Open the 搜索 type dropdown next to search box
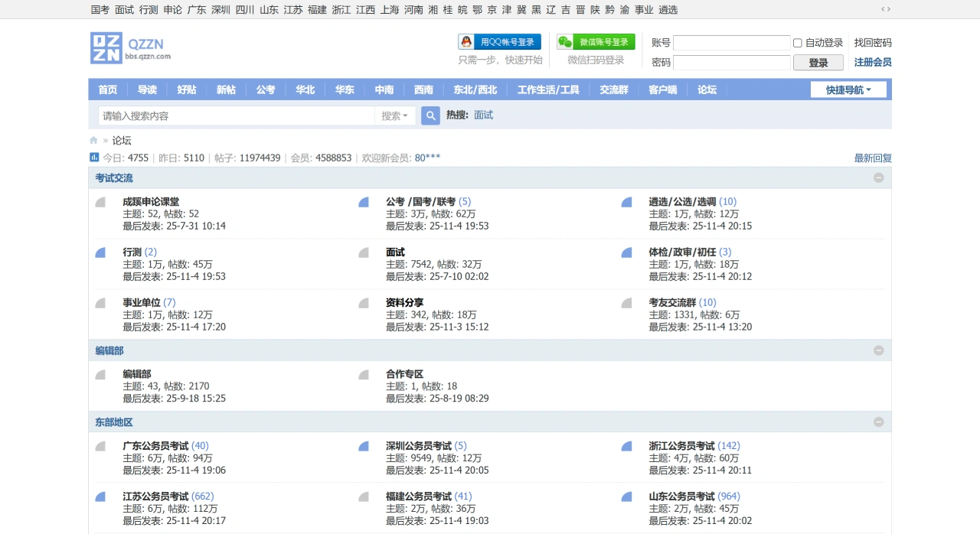 coord(395,115)
